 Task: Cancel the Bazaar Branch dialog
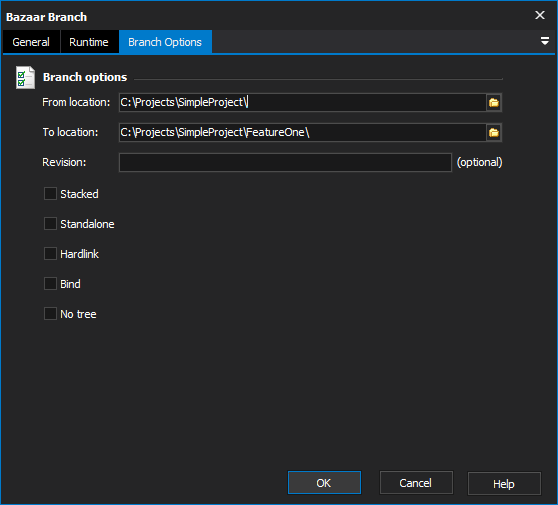416,483
